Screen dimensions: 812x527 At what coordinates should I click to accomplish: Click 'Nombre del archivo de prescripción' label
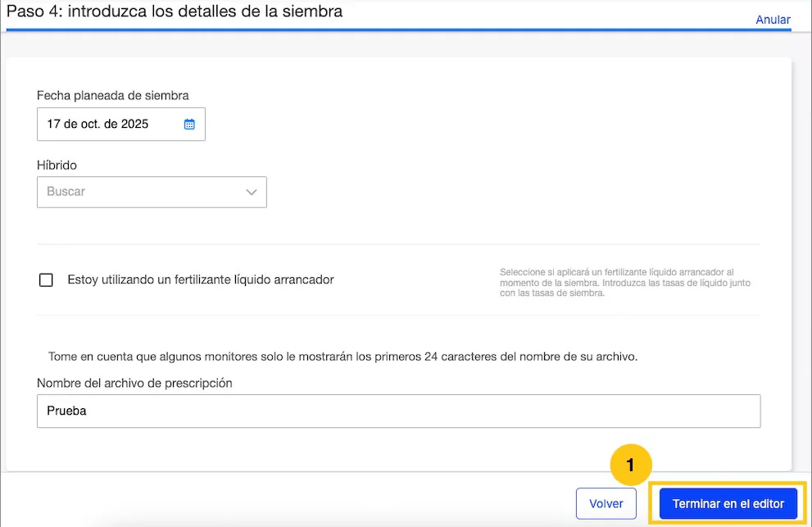coord(134,383)
